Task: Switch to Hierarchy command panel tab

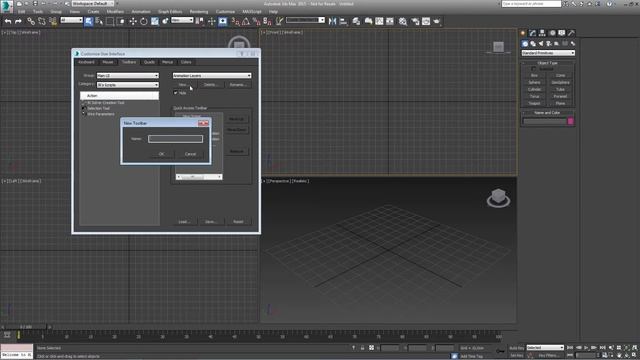Action: pos(542,33)
